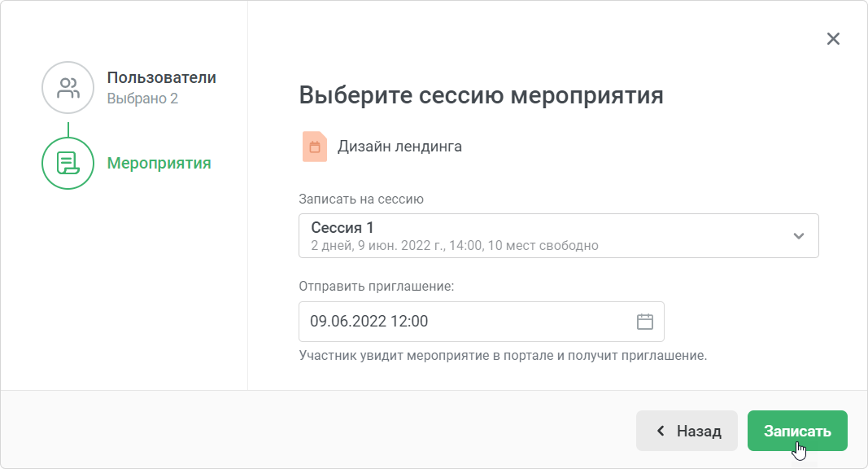
Task: Go to the Пользователи step label
Action: (x=162, y=77)
